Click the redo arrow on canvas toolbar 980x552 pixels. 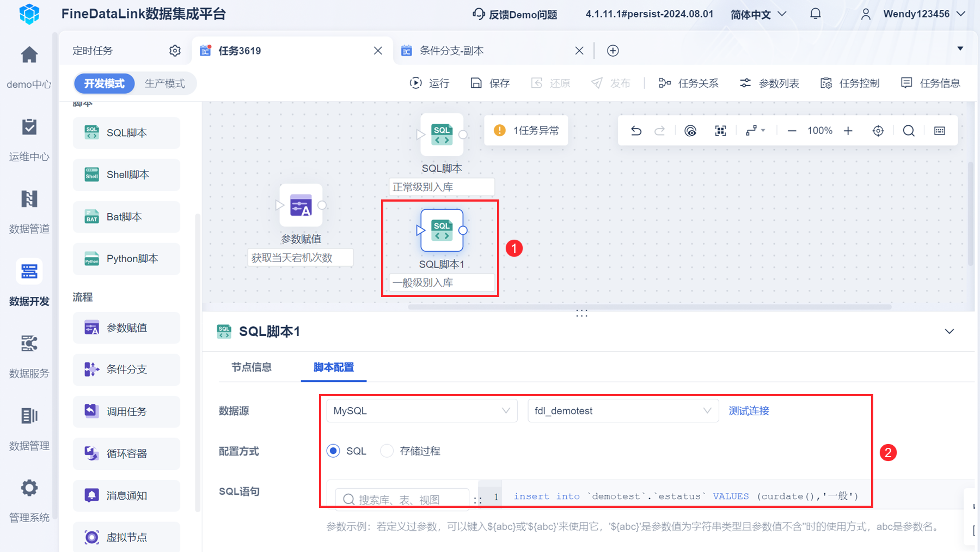[660, 131]
